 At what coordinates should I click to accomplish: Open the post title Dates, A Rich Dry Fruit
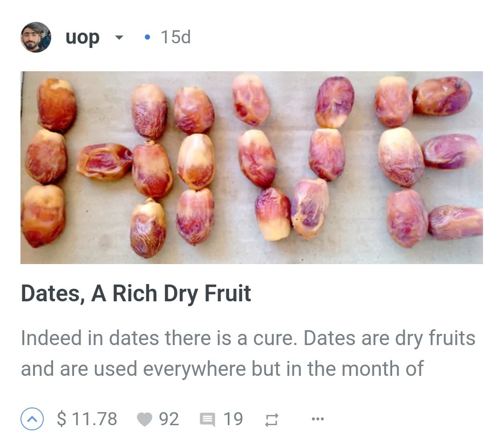tap(136, 293)
